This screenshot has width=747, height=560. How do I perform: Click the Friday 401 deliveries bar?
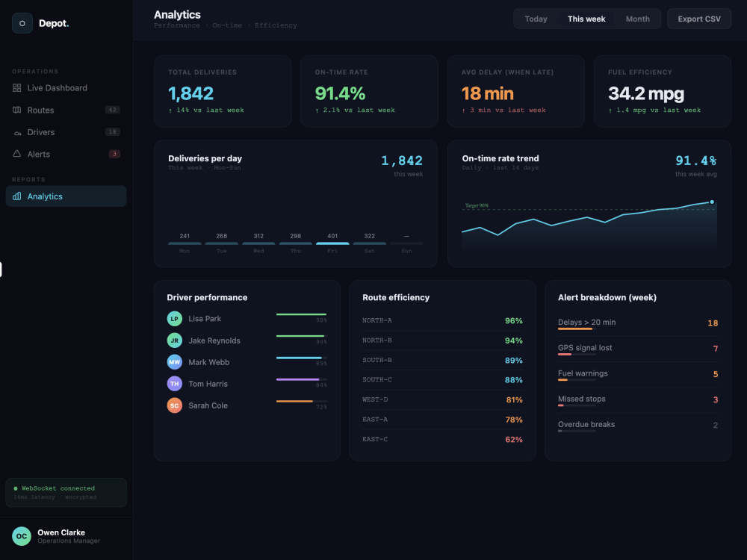coord(332,243)
